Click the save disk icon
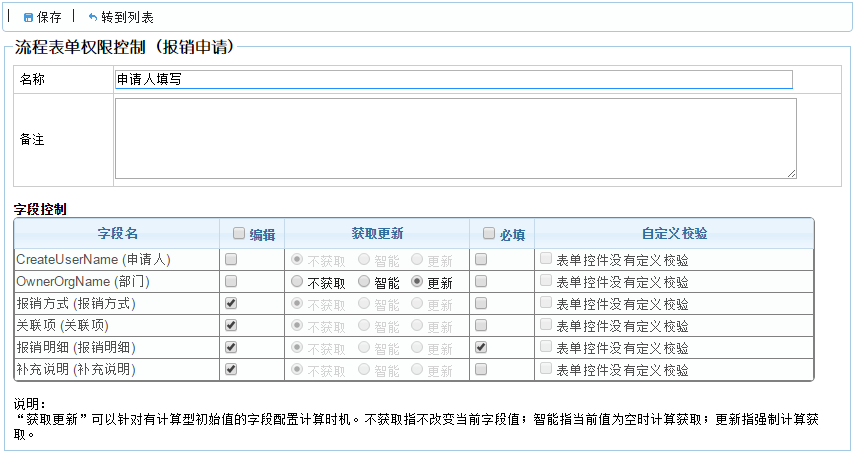 point(28,18)
